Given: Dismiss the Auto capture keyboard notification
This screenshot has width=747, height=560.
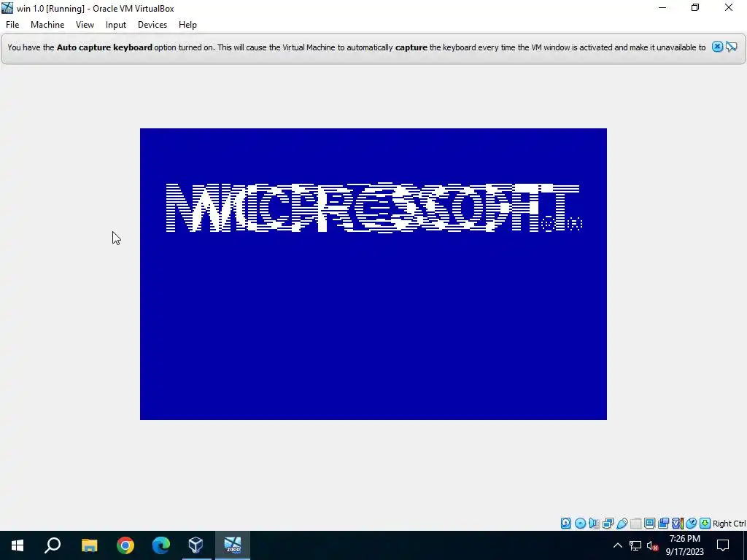Looking at the screenshot, I should pyautogui.click(x=717, y=47).
